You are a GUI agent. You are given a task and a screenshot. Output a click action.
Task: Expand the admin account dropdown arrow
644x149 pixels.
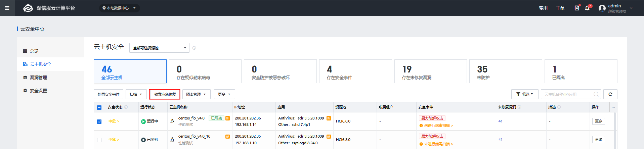point(631,8)
